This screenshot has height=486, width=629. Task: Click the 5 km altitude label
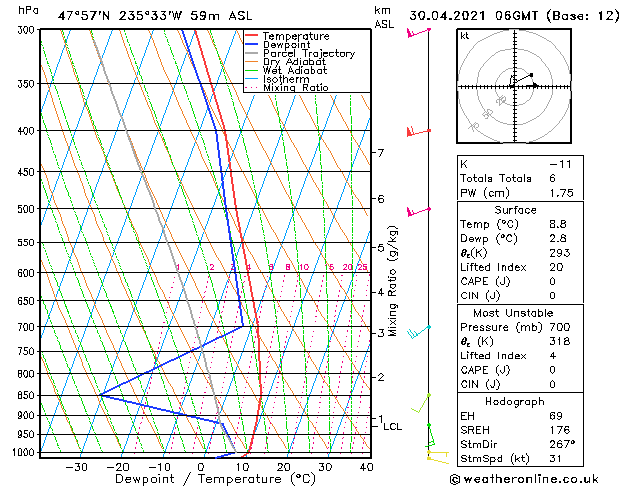[x=380, y=248]
